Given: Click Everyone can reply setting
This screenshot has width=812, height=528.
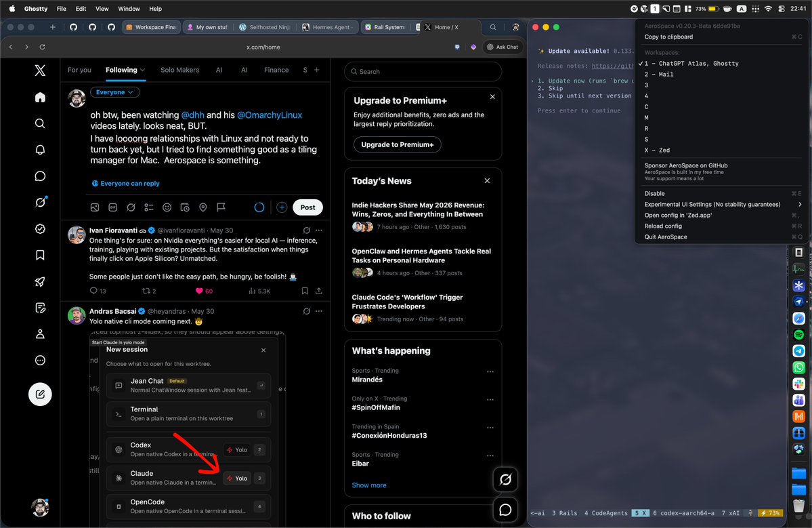Looking at the screenshot, I should (126, 184).
